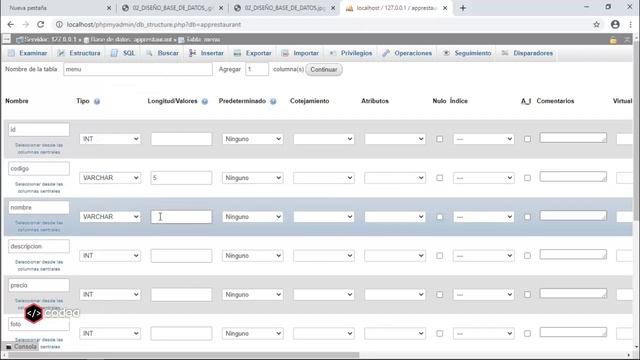Click the collapse icon at breadcrumb bar right
This screenshot has height=360, width=640.
[x=627, y=40]
